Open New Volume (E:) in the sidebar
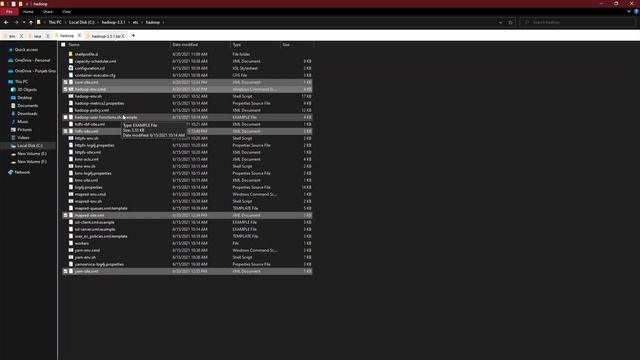The image size is (640, 360). coord(32,154)
